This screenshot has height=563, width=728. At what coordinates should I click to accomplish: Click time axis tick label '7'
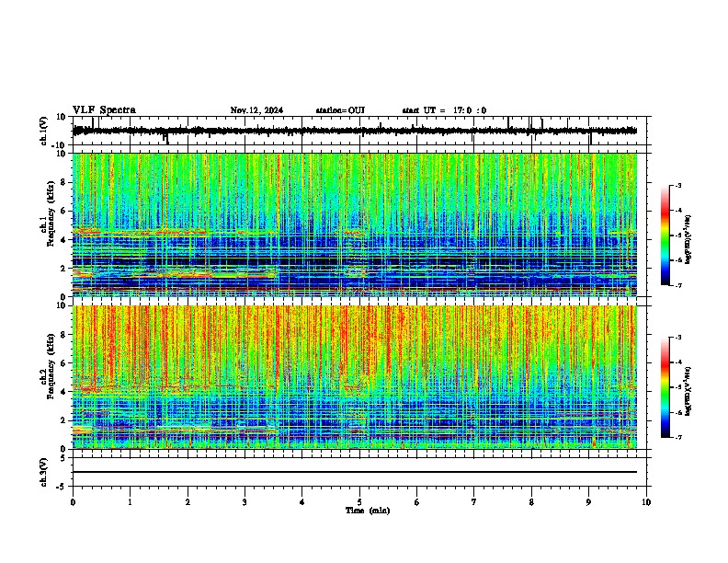[x=474, y=502]
